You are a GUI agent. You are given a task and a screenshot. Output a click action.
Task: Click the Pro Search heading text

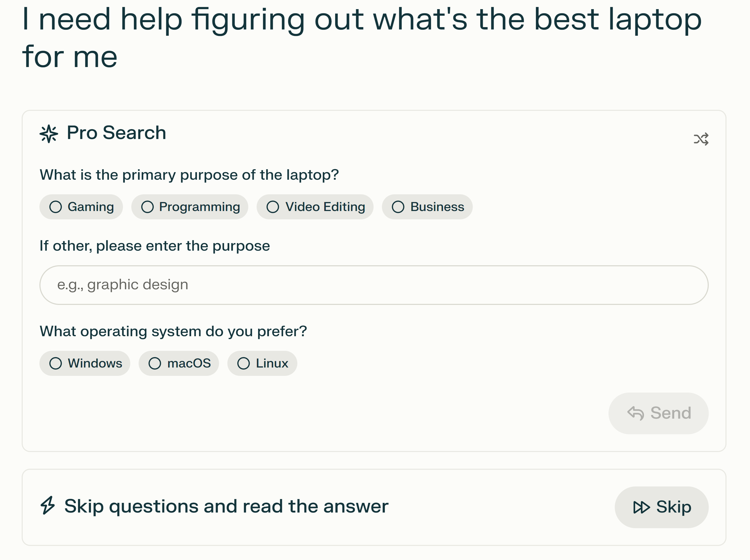[116, 133]
